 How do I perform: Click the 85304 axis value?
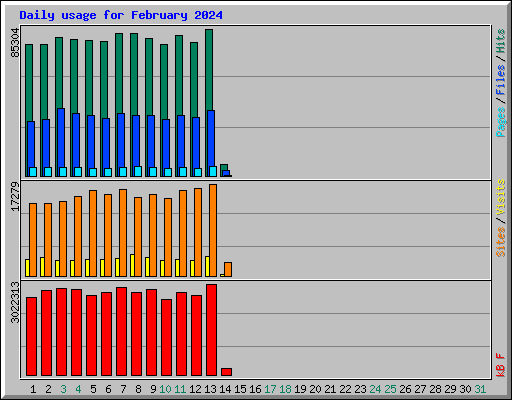point(15,43)
